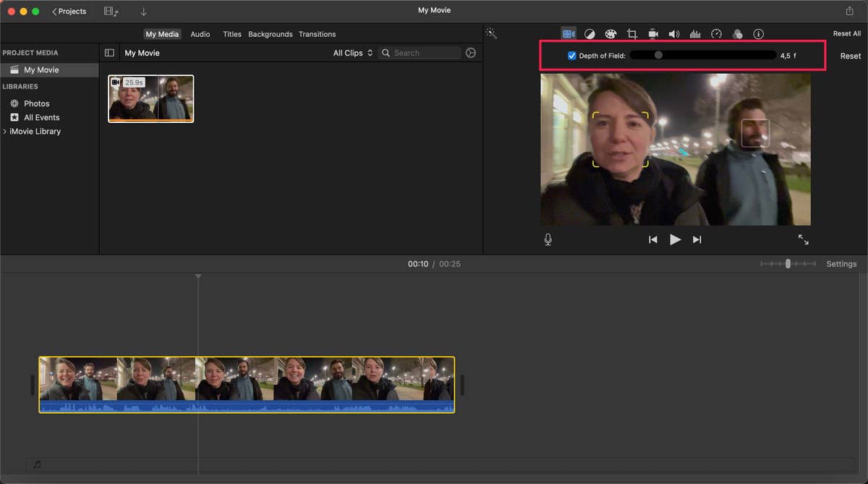Open the color balance tool

point(590,34)
